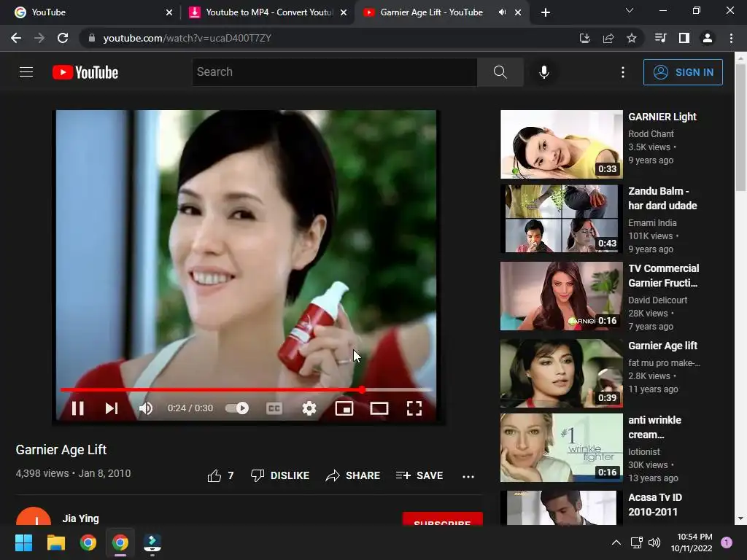Open a new browser tab

[546, 12]
